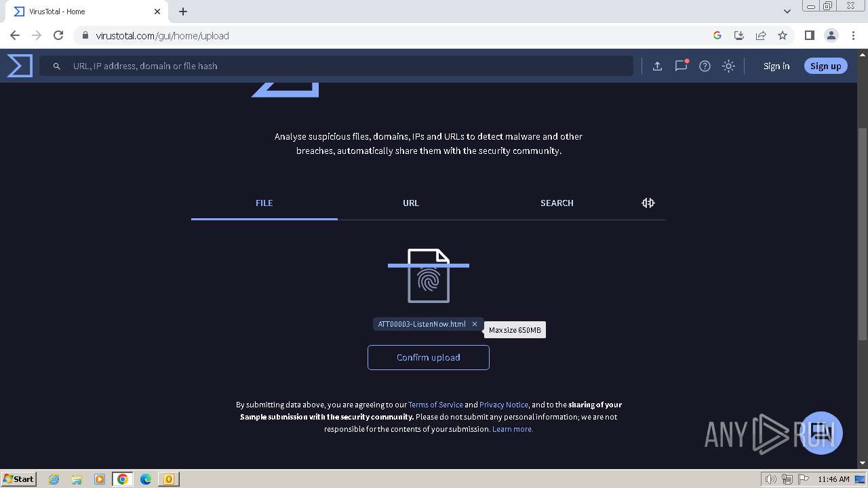Click the VirusTotal logo in header
Screen dimensions: 868x488
(20, 66)
